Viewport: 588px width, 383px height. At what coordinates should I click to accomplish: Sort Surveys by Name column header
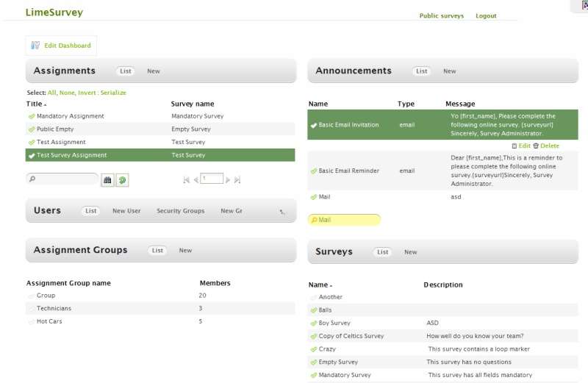318,285
